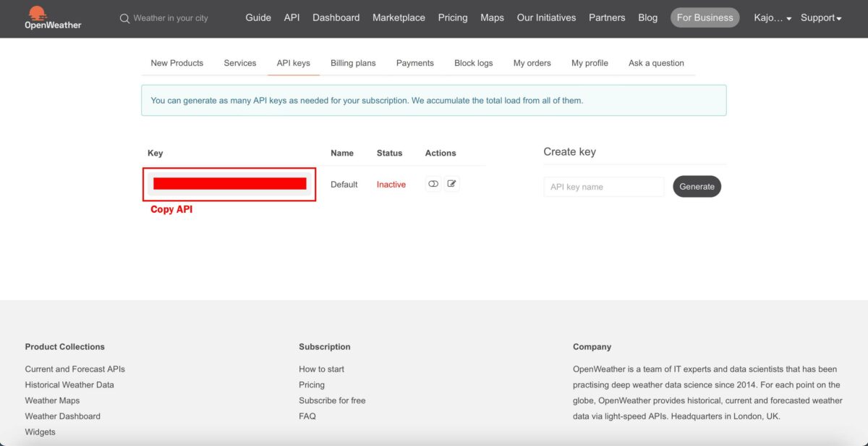Click Pricing in the top navigation bar

pyautogui.click(x=453, y=17)
